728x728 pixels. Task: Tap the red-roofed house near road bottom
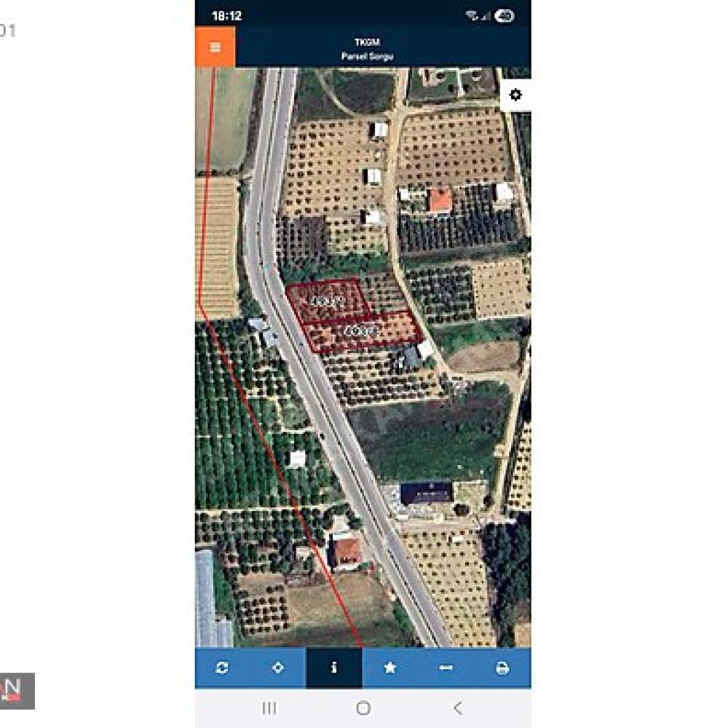(347, 551)
